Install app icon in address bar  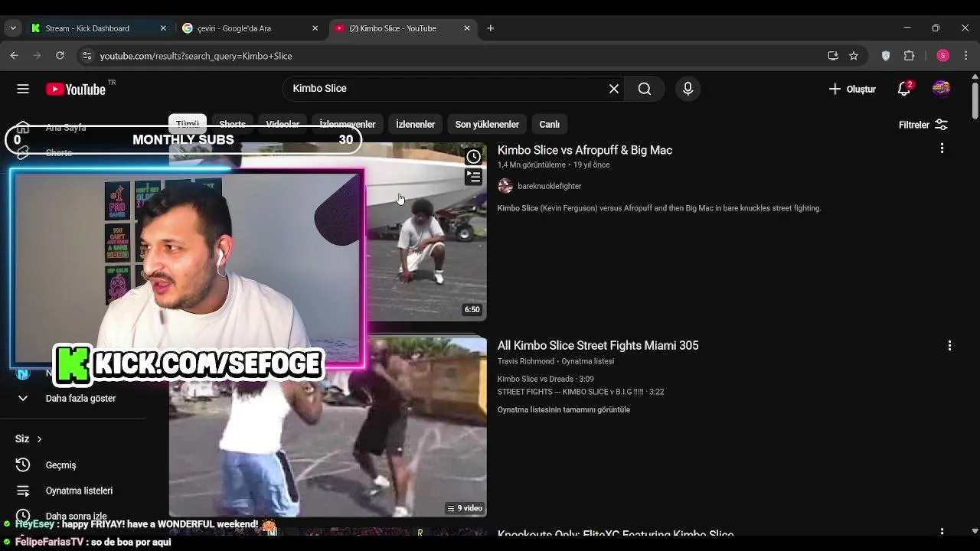click(x=833, y=56)
